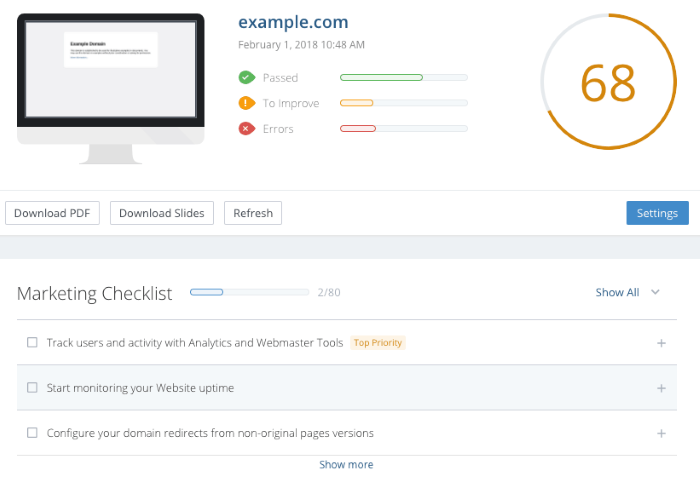Click the green Passed checkmark icon
The height and width of the screenshot is (483, 700).
click(246, 77)
